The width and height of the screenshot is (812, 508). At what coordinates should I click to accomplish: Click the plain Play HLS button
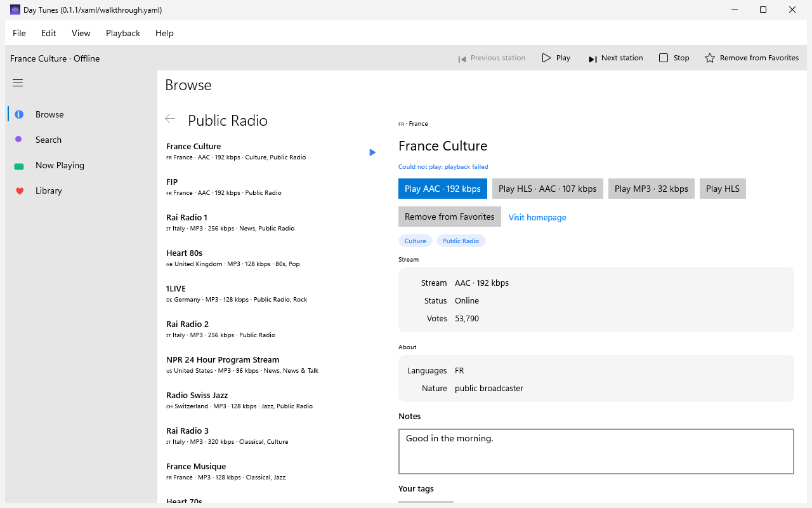723,189
